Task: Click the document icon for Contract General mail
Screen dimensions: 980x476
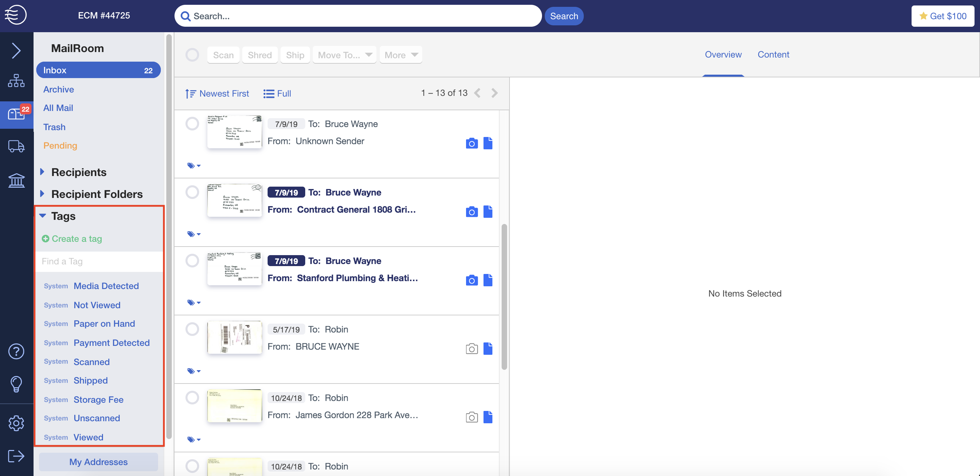Action: (x=488, y=212)
